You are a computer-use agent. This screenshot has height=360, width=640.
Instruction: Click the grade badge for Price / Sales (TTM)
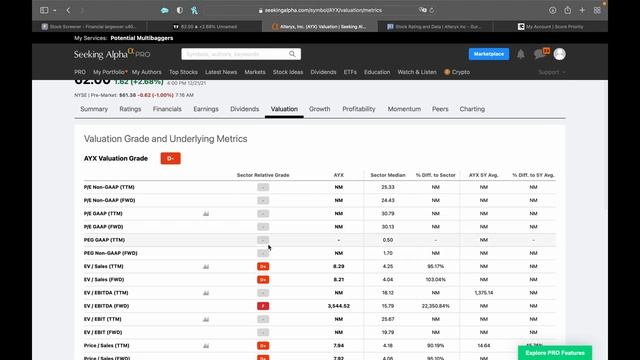(x=263, y=346)
